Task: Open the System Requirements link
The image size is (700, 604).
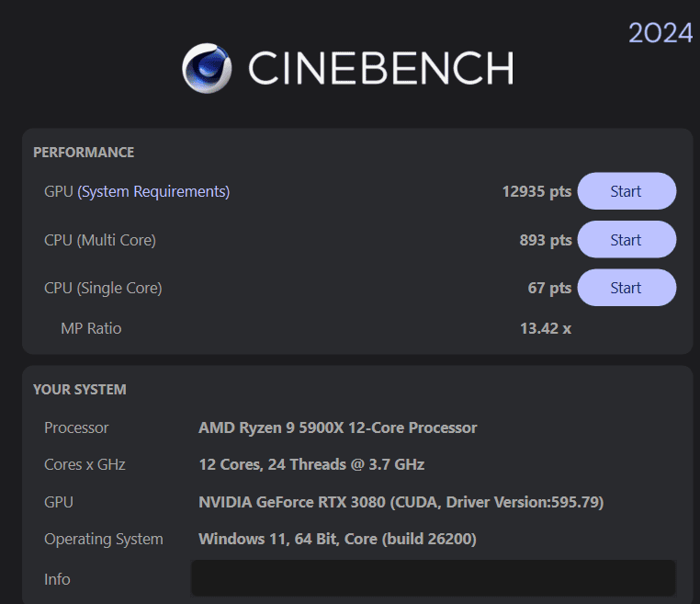Action: (x=153, y=191)
